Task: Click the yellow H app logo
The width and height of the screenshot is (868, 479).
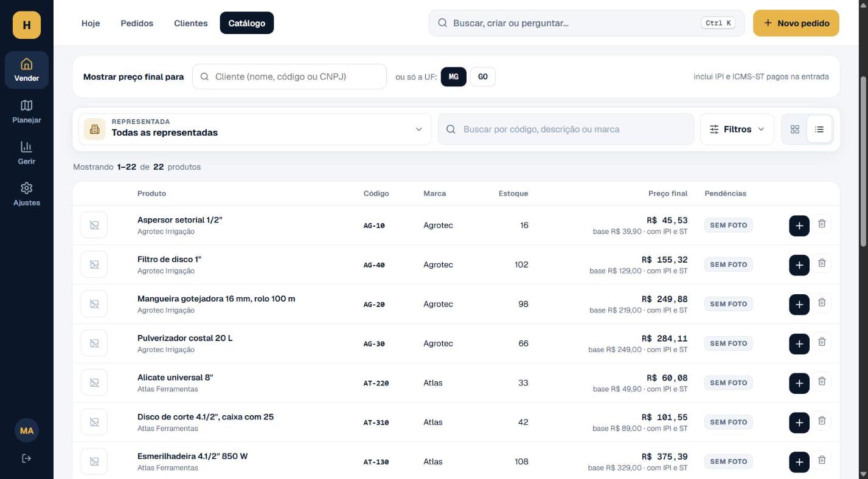Action: click(26, 25)
